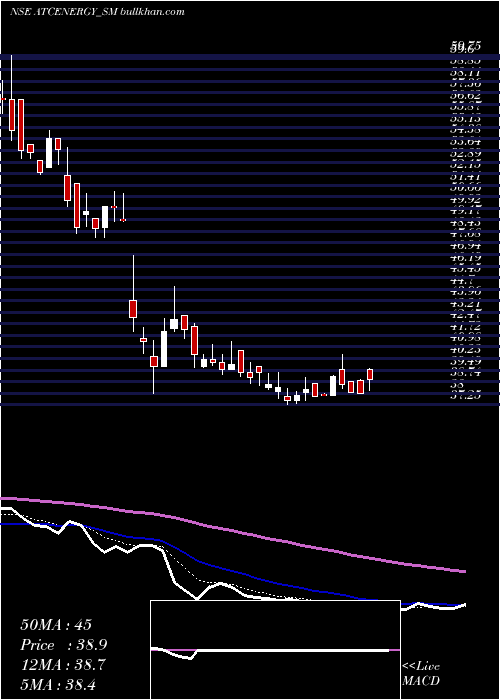Click the 41.72 price axis label
Image resolution: width=500 pixels, height=700 pixels.
[465, 327]
